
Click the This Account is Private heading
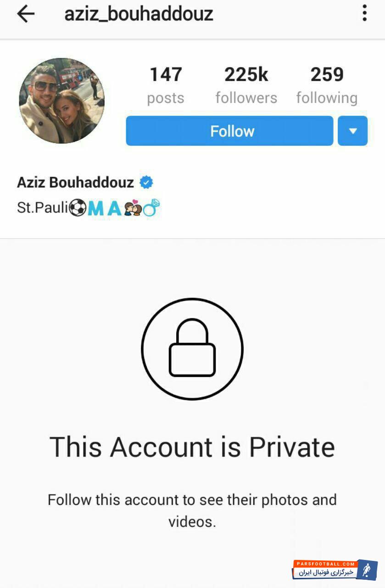click(x=192, y=447)
